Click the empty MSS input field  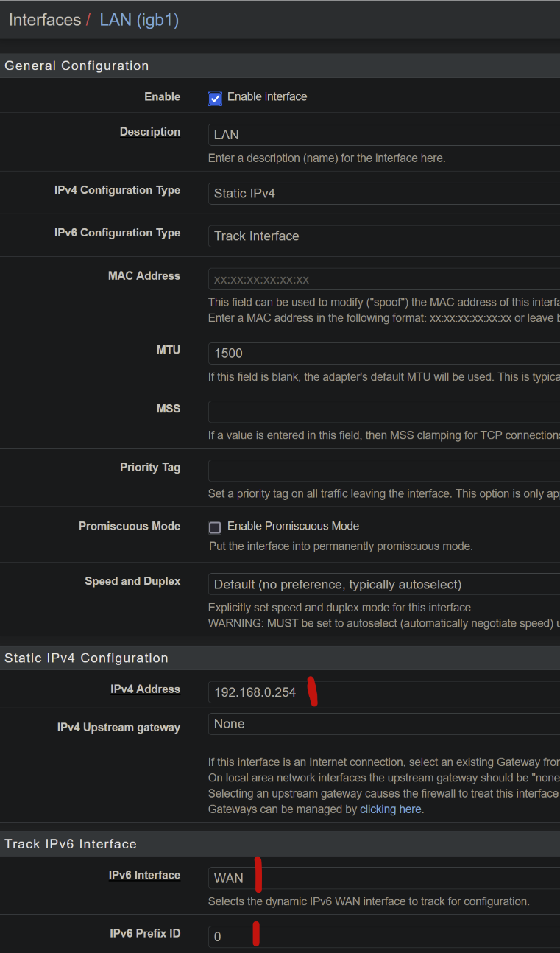[x=384, y=412]
